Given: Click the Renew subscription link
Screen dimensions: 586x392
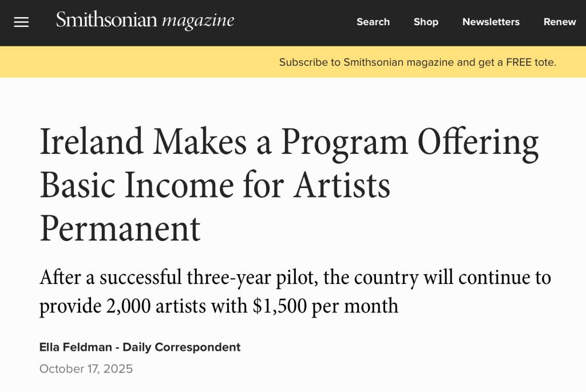Looking at the screenshot, I should click(560, 22).
